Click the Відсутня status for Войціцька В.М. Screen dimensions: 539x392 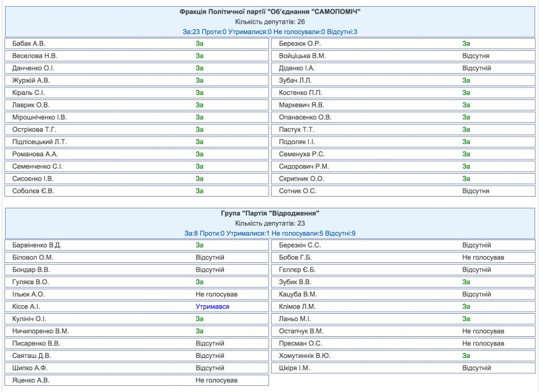pyautogui.click(x=475, y=56)
